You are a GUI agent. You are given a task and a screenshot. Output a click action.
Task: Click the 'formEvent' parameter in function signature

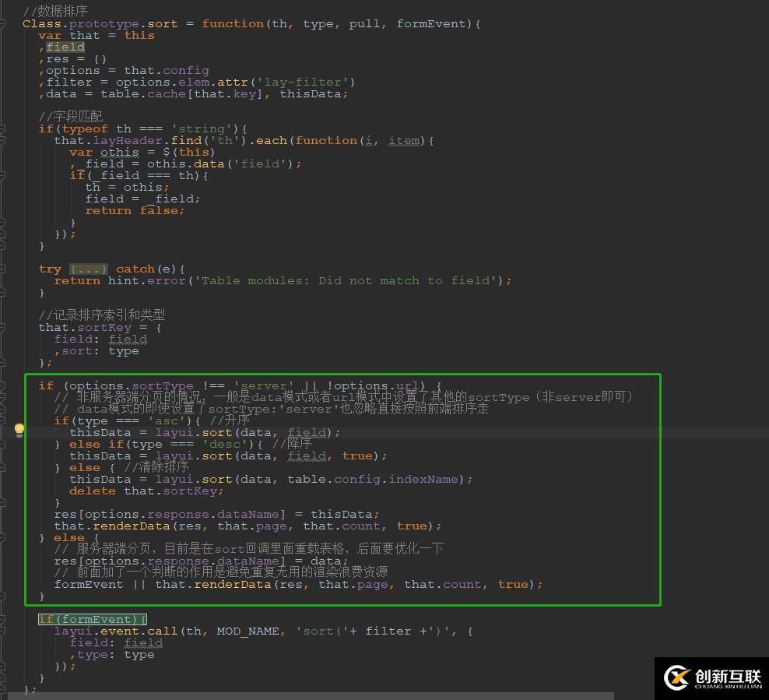tap(430, 23)
